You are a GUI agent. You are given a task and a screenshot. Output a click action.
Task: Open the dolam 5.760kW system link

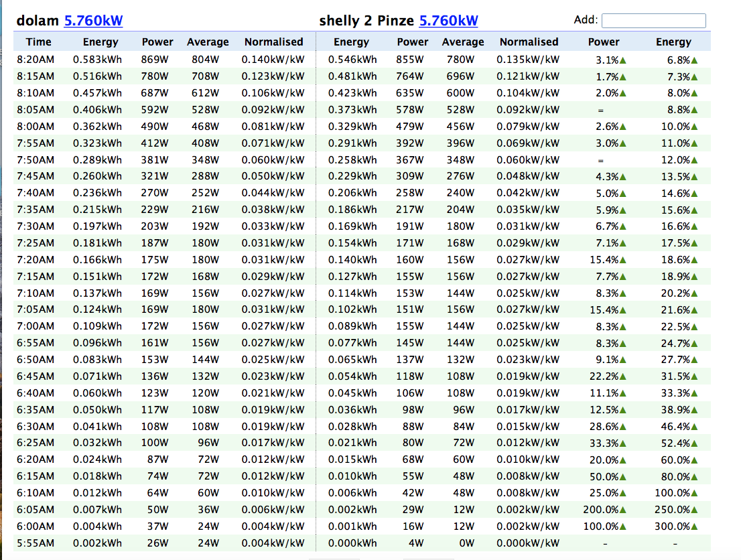click(x=93, y=20)
